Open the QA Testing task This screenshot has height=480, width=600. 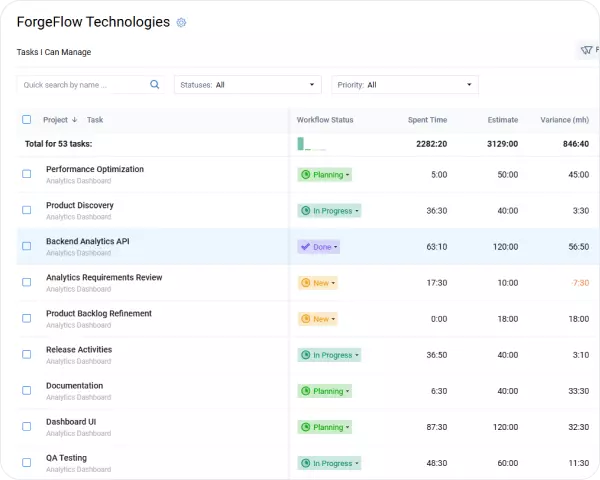point(66,458)
